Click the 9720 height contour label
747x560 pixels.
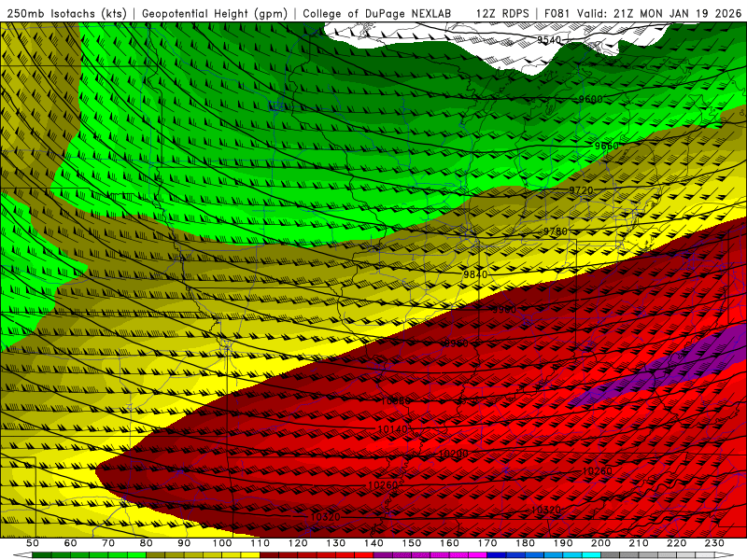(581, 190)
